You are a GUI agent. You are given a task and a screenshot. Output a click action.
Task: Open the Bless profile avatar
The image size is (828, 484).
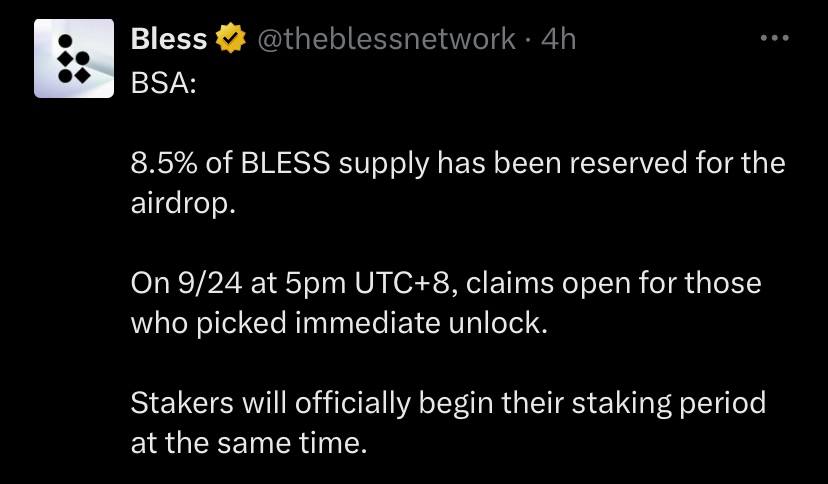tap(74, 59)
